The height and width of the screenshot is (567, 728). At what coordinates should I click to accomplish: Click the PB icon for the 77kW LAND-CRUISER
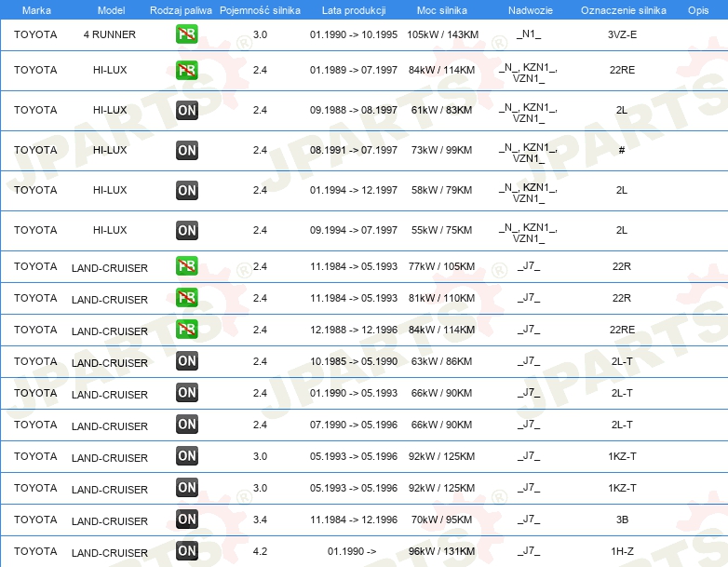point(186,266)
